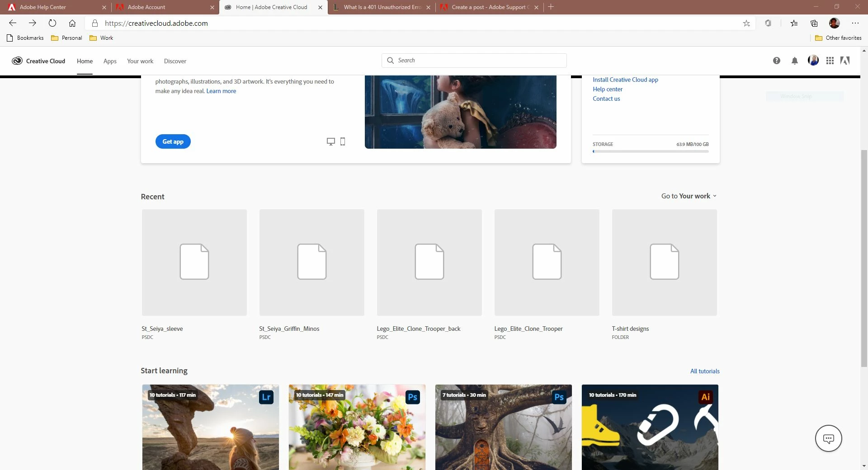The height and width of the screenshot is (470, 868).
Task: Switch to Create a post Adobe Support tab
Action: click(489, 7)
